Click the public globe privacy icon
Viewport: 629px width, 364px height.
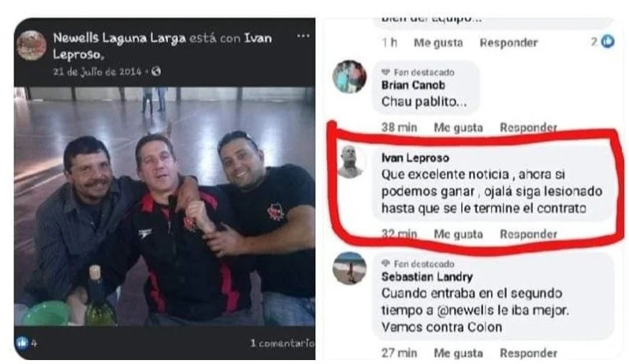[156, 72]
